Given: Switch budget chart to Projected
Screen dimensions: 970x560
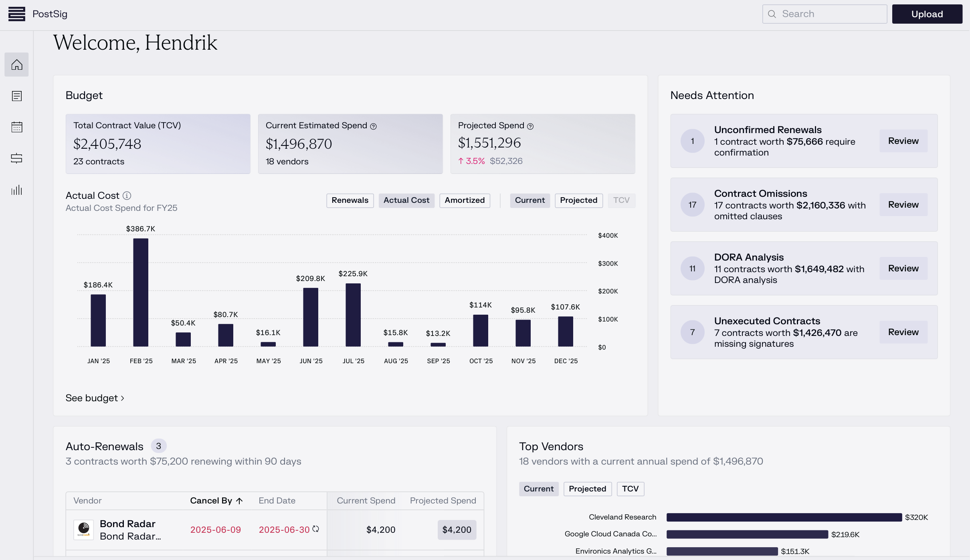Looking at the screenshot, I should (578, 200).
